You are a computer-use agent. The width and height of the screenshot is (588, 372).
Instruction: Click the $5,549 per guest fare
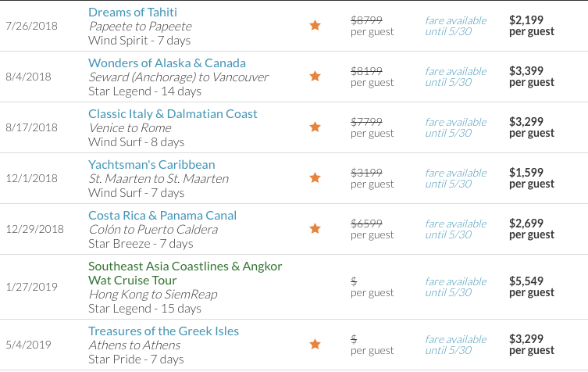tap(531, 286)
